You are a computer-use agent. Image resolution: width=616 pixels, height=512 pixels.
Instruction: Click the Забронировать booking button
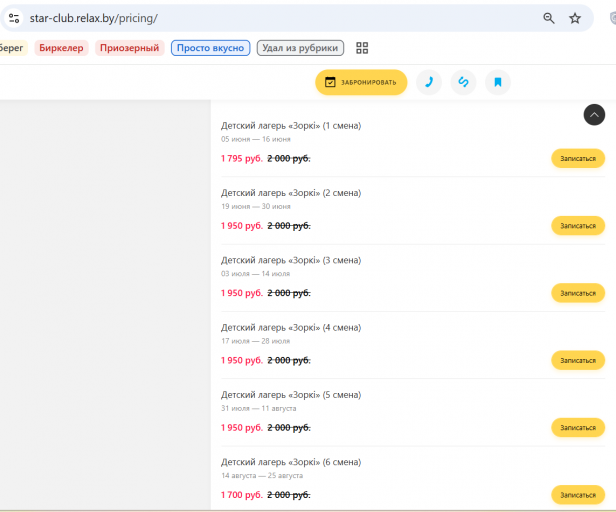361,82
